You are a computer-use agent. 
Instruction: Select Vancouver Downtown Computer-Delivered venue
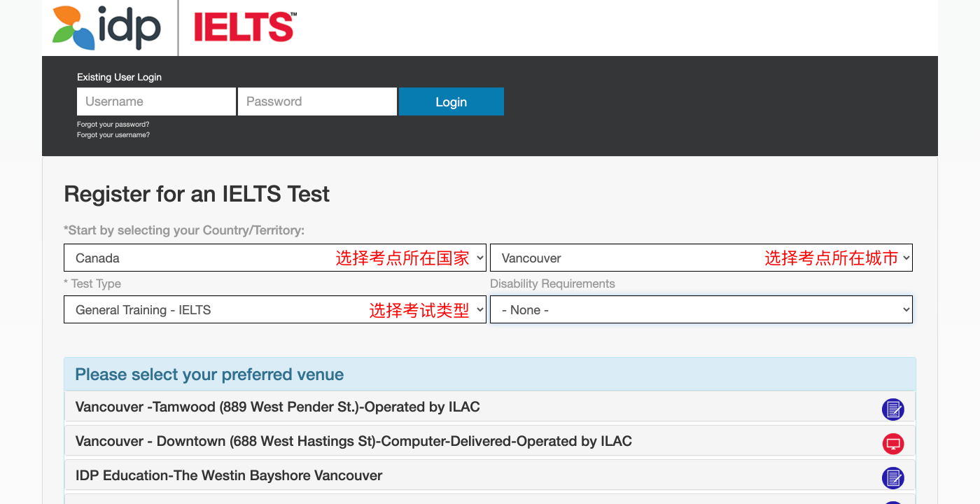point(353,441)
